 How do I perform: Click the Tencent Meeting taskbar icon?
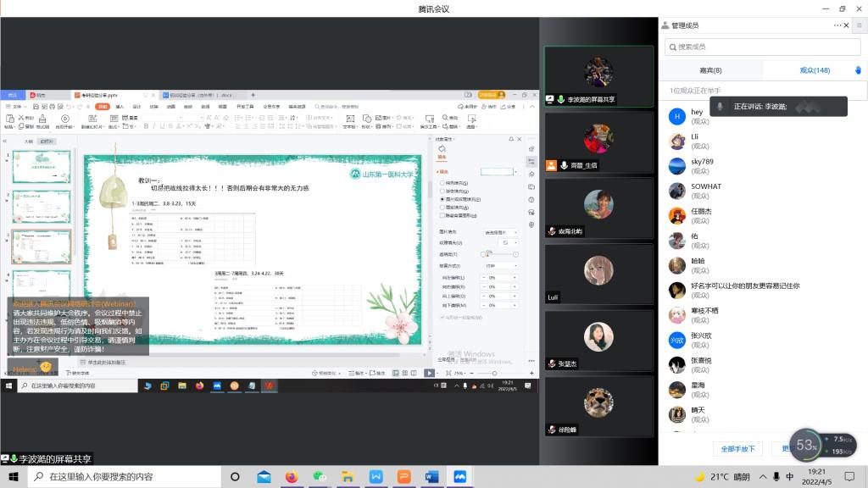460,477
